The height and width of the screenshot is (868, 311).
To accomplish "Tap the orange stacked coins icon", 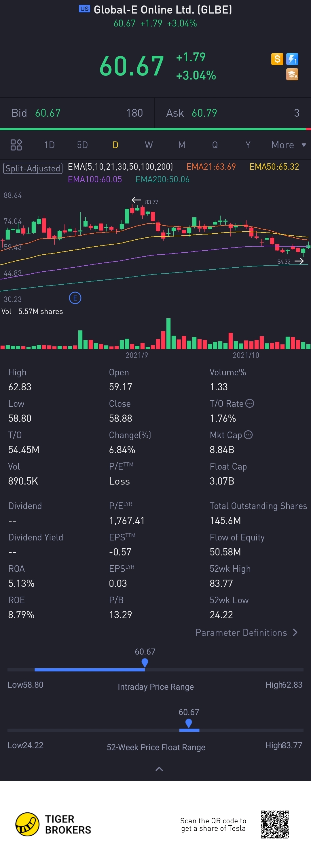I will (292, 74).
